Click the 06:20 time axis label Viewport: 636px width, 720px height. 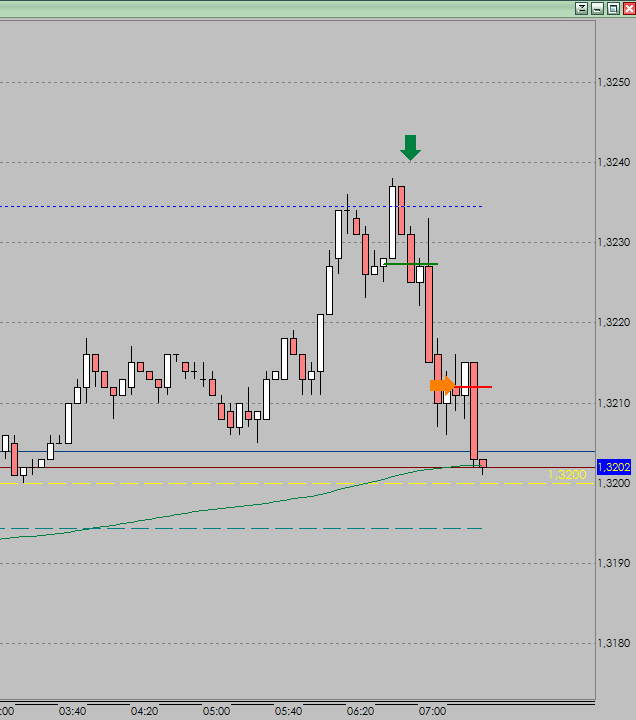pos(360,711)
